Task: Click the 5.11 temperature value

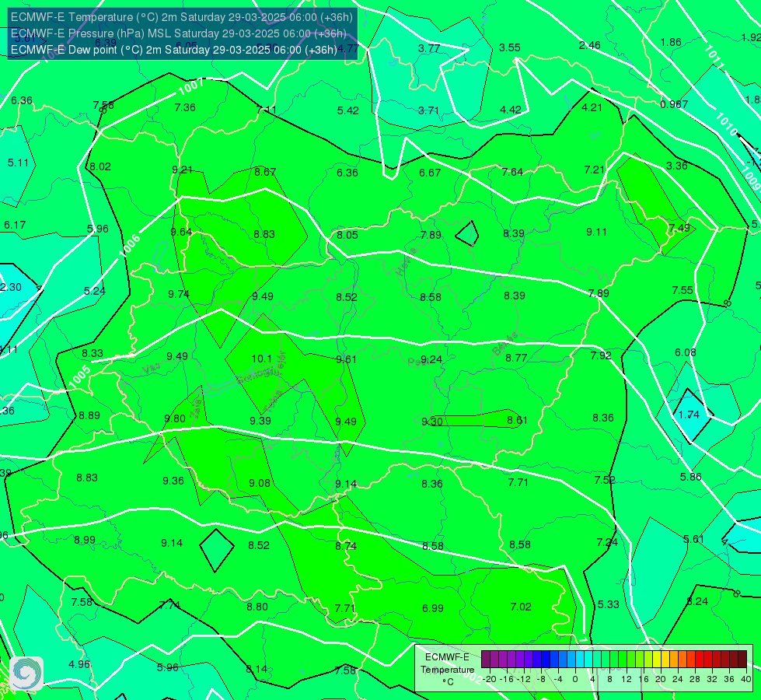Action: pos(18,163)
